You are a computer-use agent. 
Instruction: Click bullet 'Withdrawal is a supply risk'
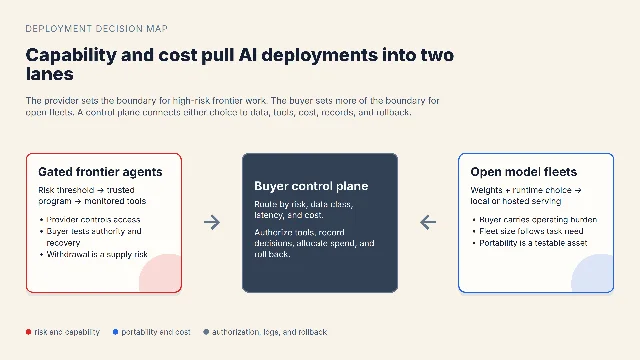point(97,254)
